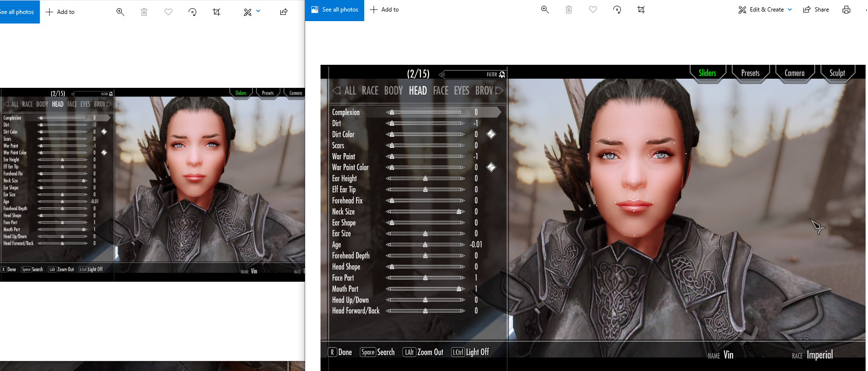868x371 pixels.
Task: Open the crop tool in right Photos window
Action: [x=641, y=10]
